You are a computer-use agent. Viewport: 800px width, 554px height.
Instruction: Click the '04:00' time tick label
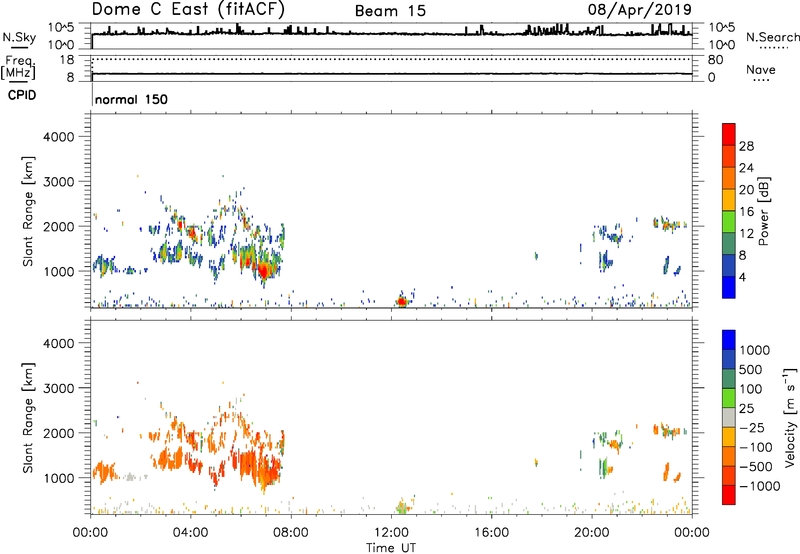point(190,533)
